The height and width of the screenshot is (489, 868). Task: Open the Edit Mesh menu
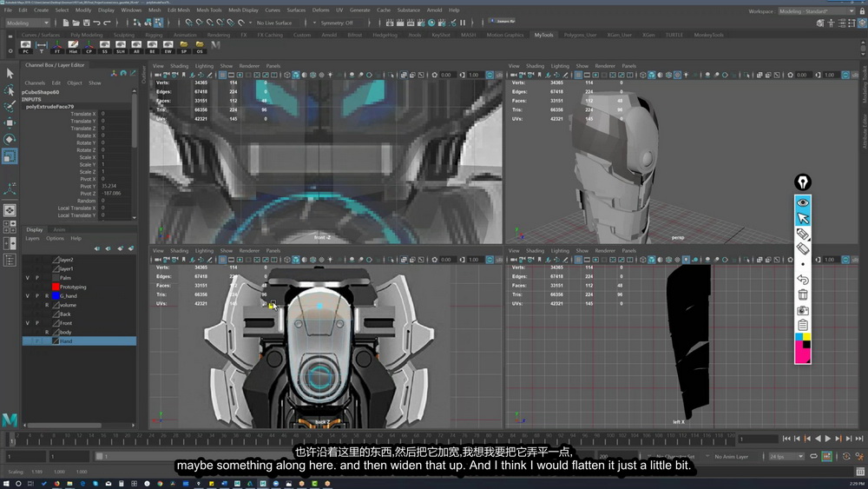coord(178,10)
